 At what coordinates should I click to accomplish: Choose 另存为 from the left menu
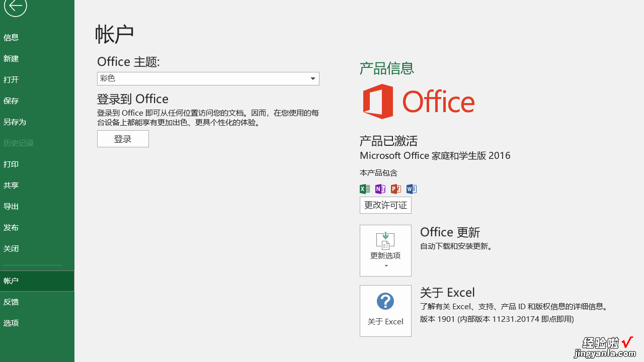click(x=37, y=122)
